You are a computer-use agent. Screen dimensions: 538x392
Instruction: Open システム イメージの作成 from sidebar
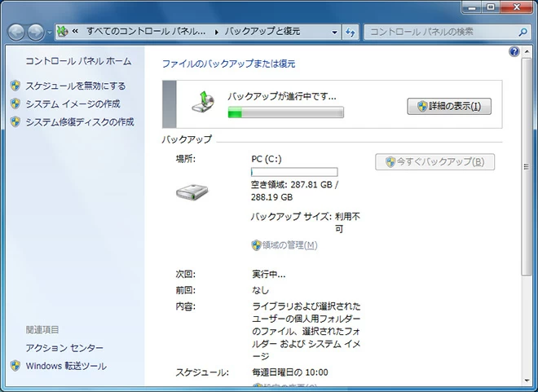point(73,104)
